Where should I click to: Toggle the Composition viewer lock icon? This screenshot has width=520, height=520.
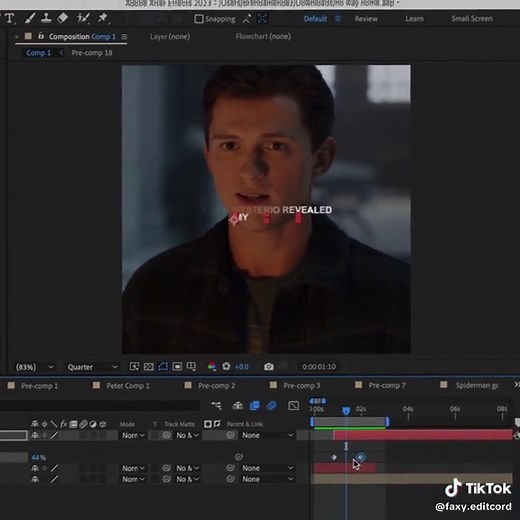[x=41, y=36]
